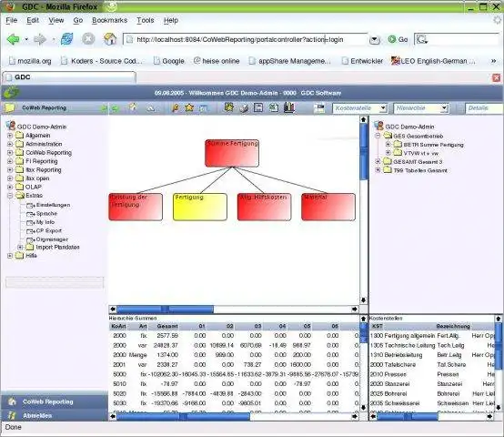This screenshot has height=437, width=504.
Task: Open the Bookmarks menu
Action: [109, 20]
